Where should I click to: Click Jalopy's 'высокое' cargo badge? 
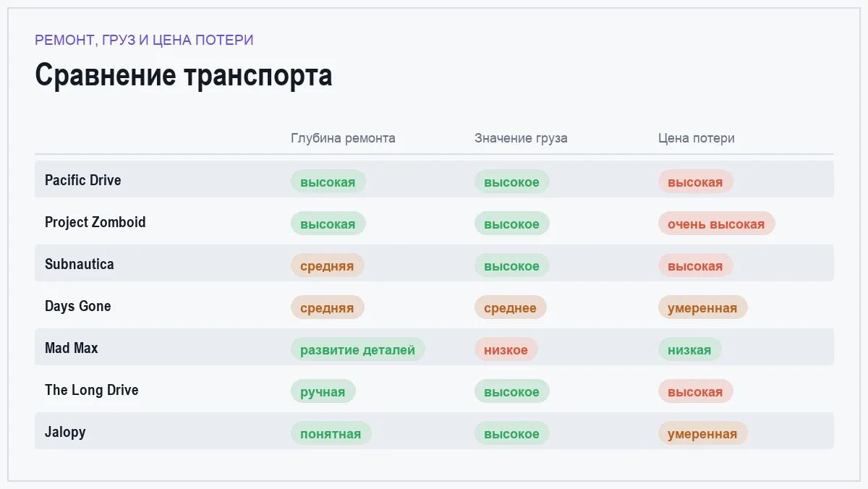click(512, 433)
